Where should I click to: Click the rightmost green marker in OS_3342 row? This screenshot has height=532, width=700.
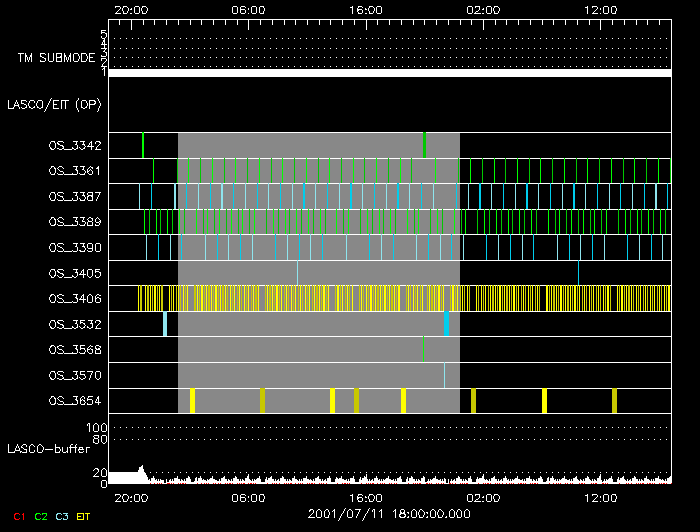pyautogui.click(x=424, y=145)
